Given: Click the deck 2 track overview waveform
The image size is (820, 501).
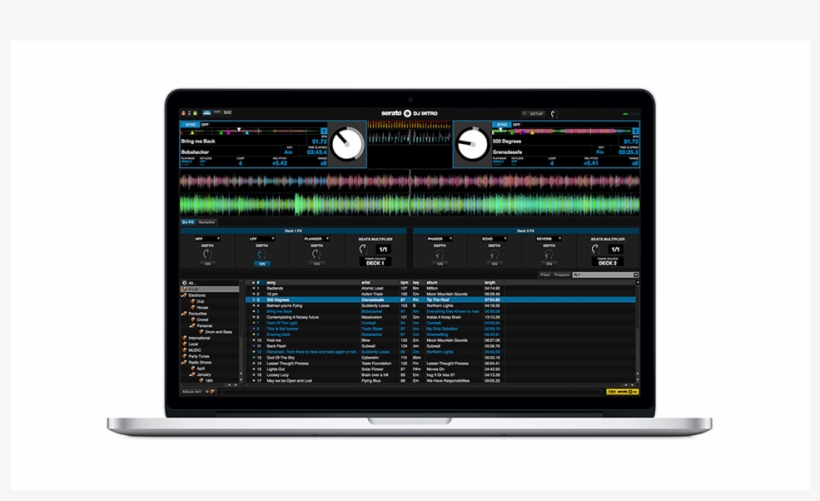Looking at the screenshot, I should click(562, 131).
